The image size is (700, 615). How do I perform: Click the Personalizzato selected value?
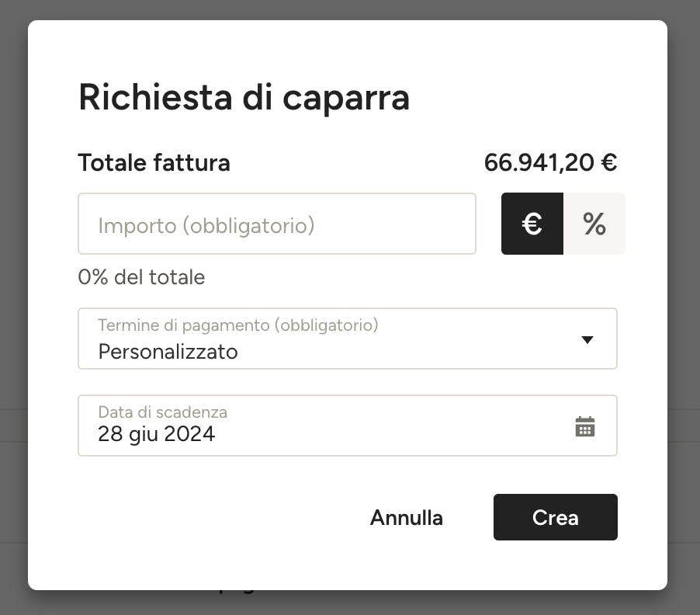pos(168,352)
